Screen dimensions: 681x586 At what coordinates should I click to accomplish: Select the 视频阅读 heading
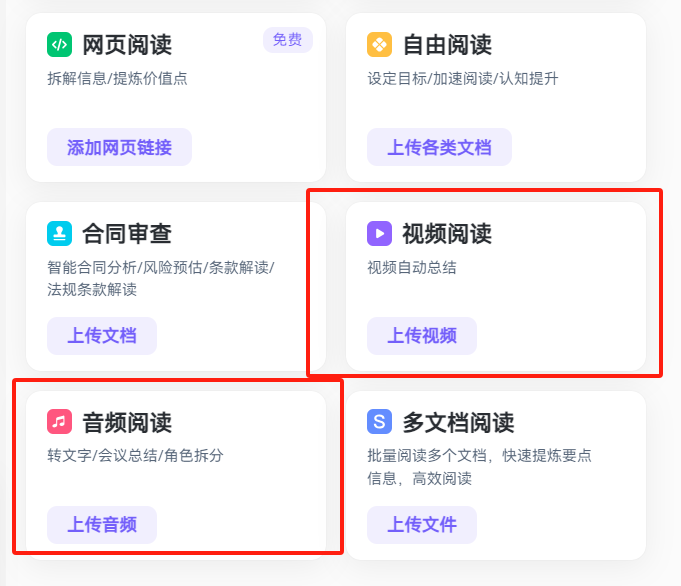coord(447,234)
